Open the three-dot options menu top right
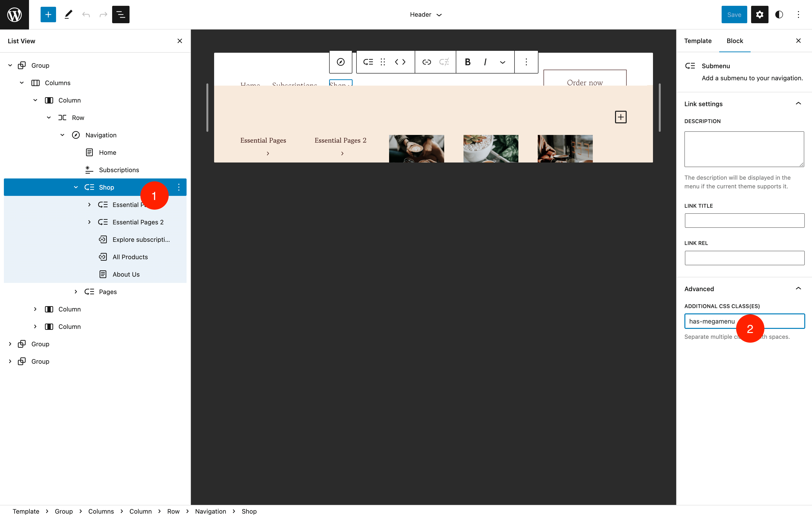 (x=798, y=15)
